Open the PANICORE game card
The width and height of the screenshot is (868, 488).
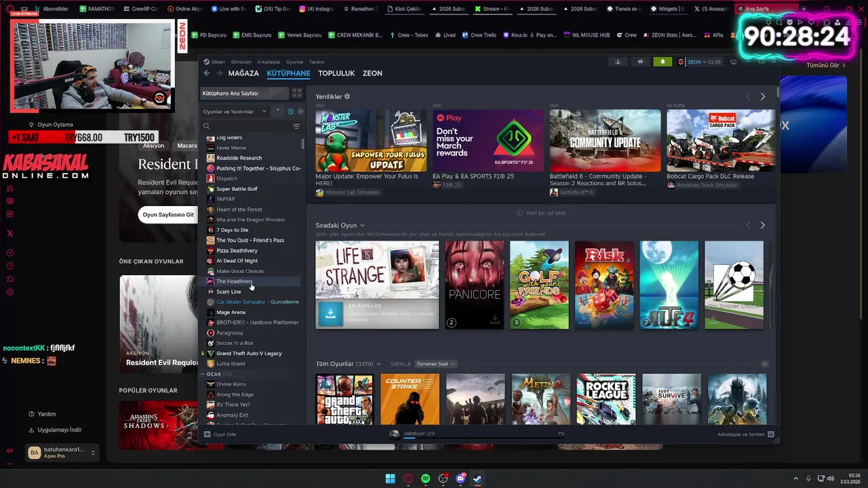[475, 285]
